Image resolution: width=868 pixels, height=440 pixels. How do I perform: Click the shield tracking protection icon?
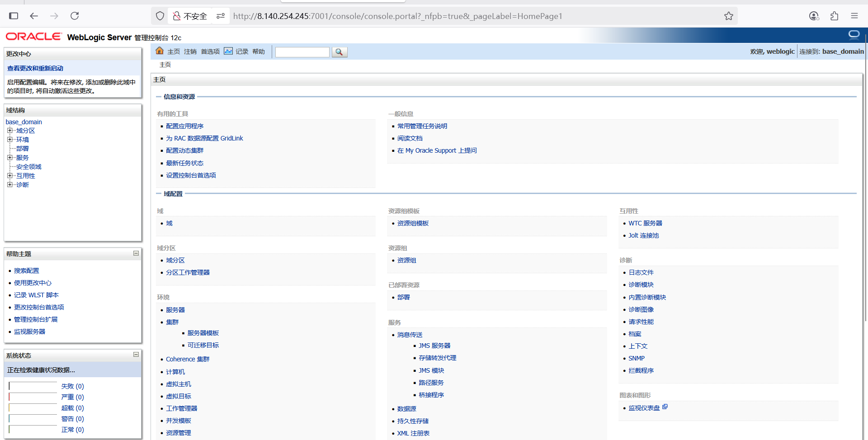160,16
